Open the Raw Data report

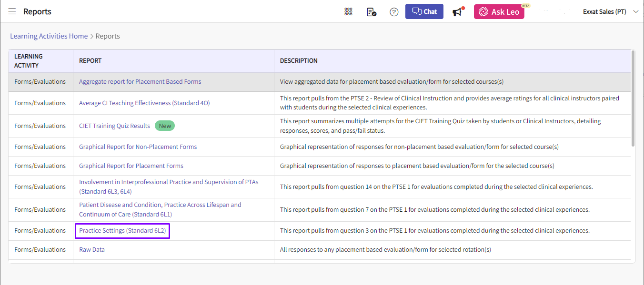(92, 249)
